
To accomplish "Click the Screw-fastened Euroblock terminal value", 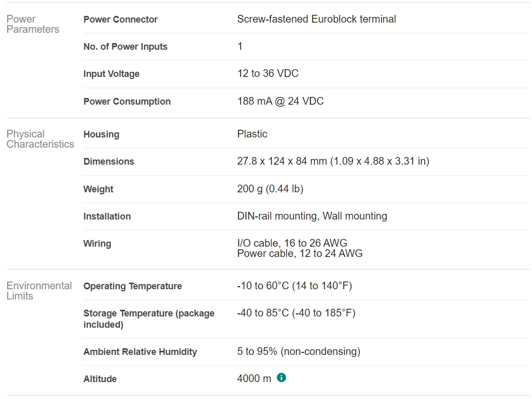I will [x=317, y=19].
